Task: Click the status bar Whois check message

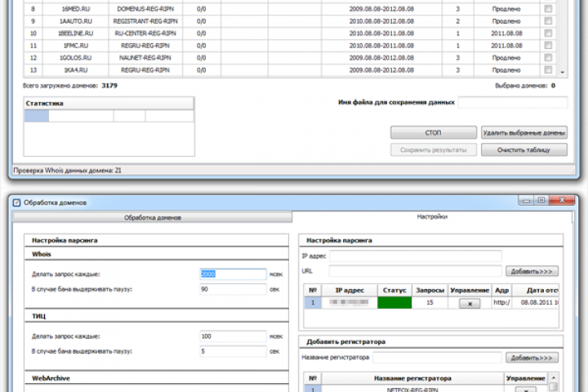Action: (68, 171)
